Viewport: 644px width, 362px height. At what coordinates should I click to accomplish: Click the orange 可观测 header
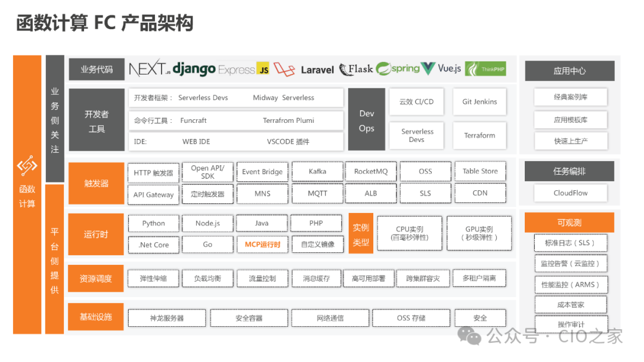coord(569,222)
